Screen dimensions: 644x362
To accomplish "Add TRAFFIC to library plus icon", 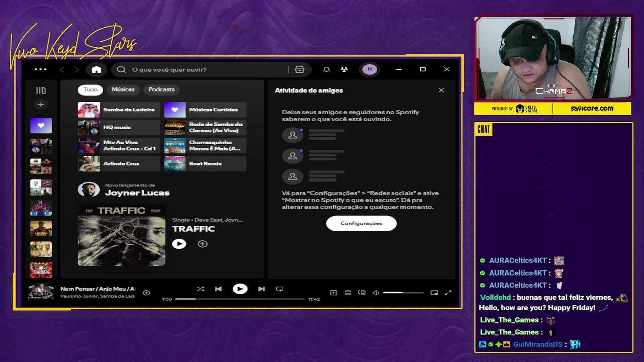I will pos(202,244).
